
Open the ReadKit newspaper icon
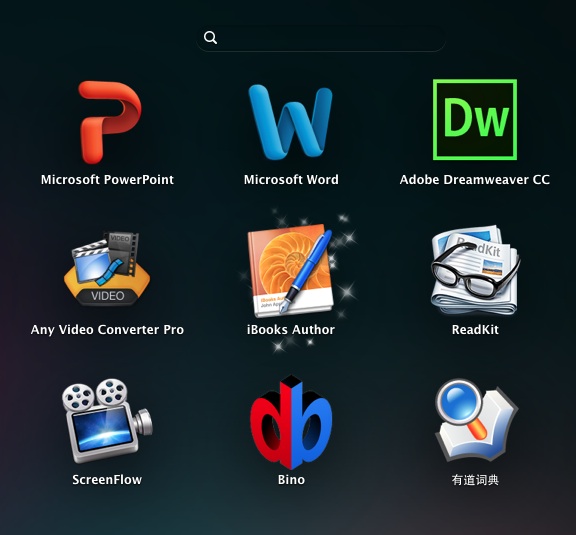point(475,270)
